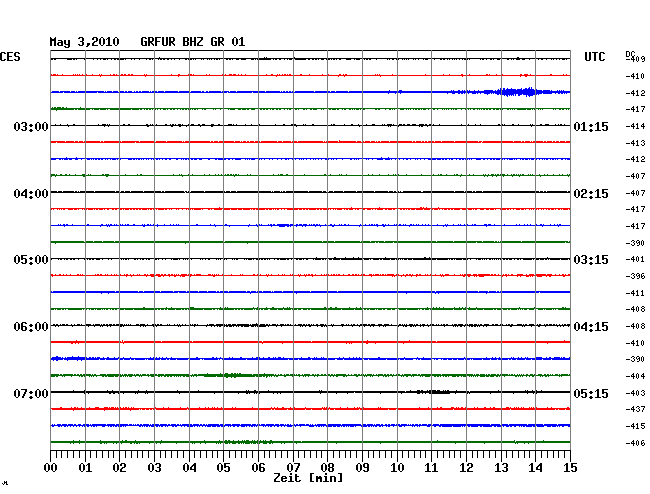Click the DC value "-403"
The height and width of the screenshot is (494, 650).
(635, 393)
